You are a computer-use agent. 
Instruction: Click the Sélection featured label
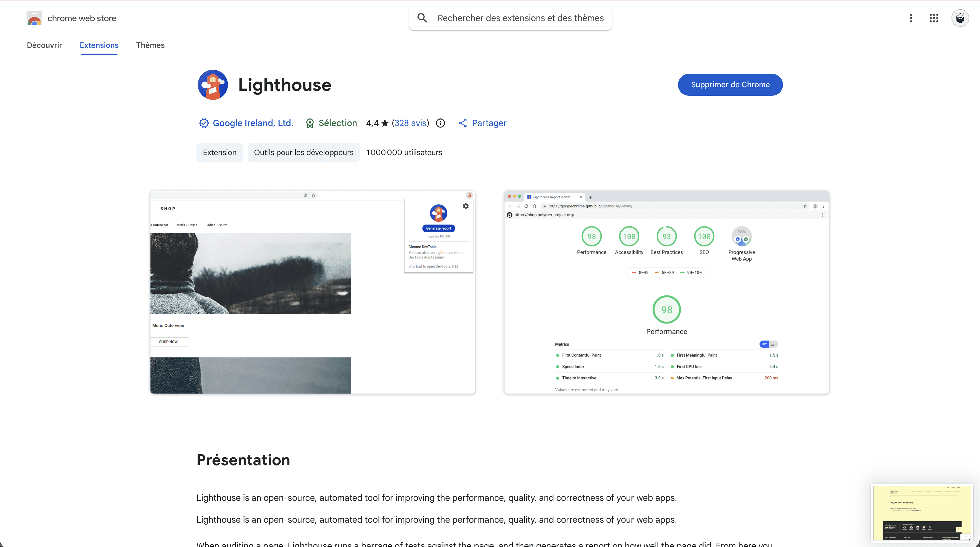pyautogui.click(x=338, y=123)
